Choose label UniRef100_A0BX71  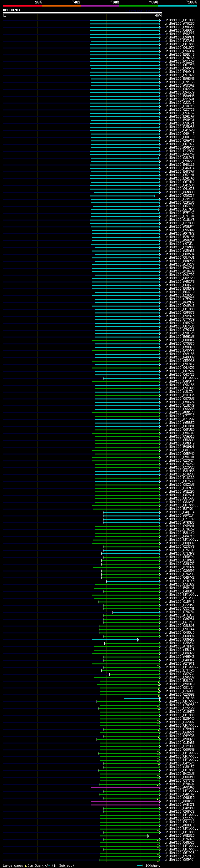pos(179,805)
